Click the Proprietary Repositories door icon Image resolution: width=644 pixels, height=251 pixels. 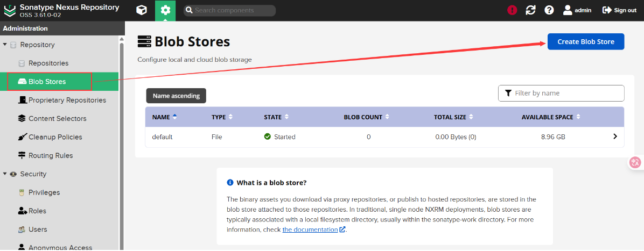coord(22,100)
